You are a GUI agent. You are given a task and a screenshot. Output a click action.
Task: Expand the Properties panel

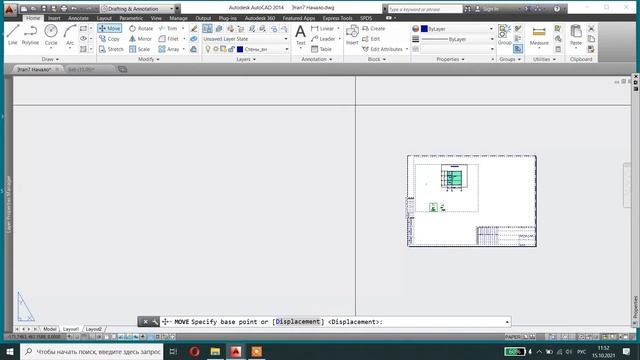coord(450,59)
